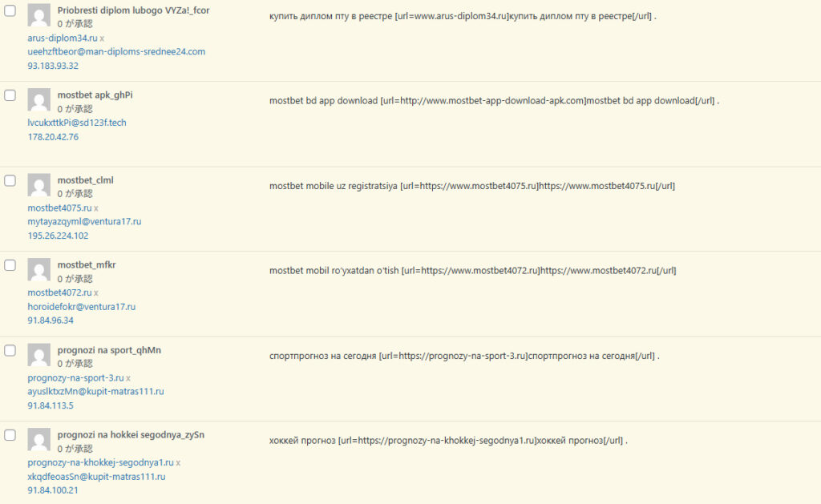Screen dimensions: 821x504
Task: Click avatar icon beside mostbet_mfkr
Action: [39, 270]
